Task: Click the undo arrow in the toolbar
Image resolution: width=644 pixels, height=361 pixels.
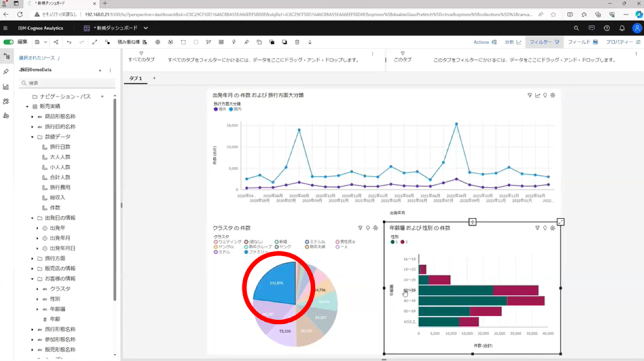Action: click(x=69, y=42)
